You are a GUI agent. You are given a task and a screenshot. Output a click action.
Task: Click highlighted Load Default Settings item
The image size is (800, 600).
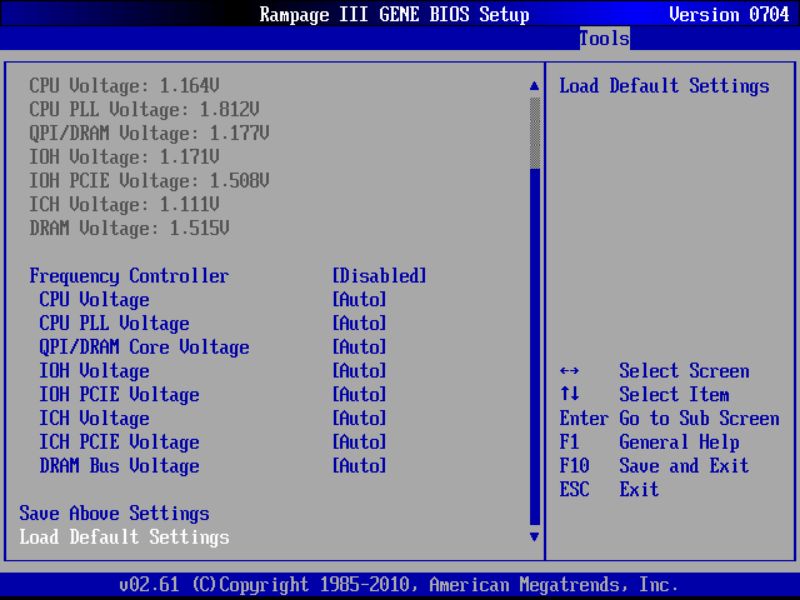point(124,537)
